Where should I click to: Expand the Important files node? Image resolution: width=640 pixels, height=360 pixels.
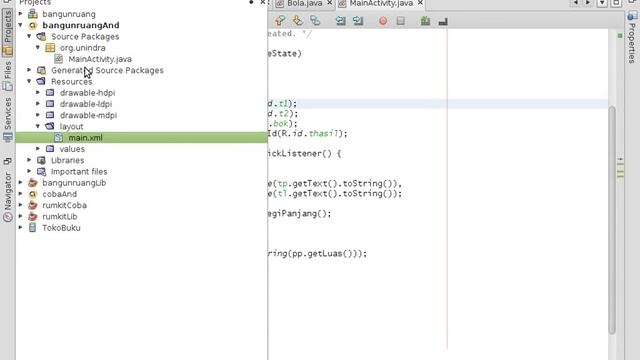coord(29,171)
